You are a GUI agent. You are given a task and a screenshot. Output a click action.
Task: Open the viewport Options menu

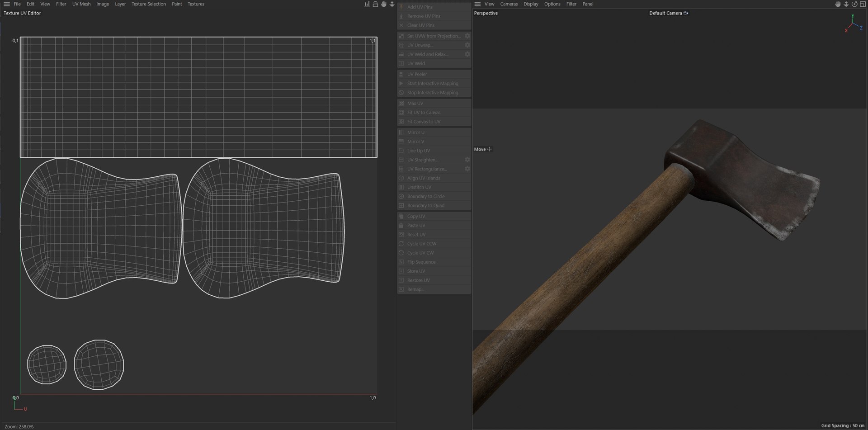552,4
